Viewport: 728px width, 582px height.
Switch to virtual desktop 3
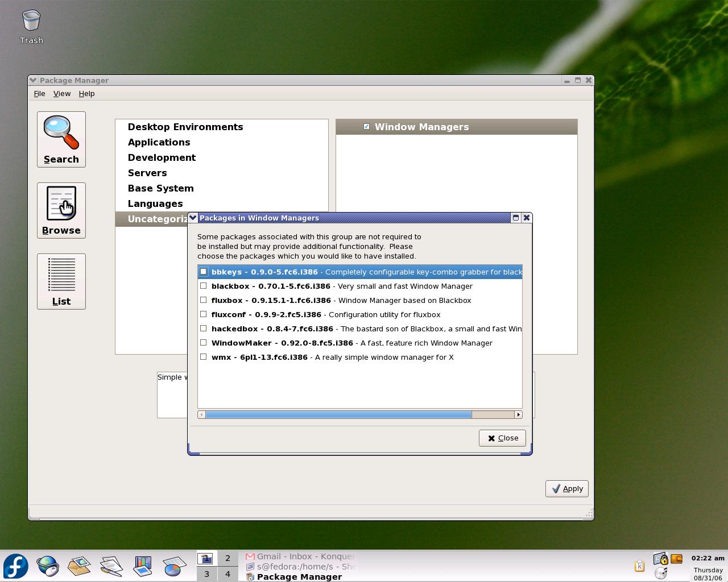tap(206, 574)
